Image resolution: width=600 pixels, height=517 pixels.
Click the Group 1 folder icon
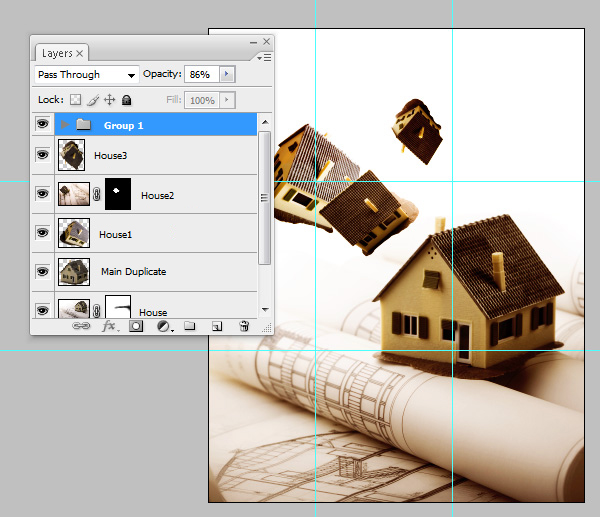tap(83, 125)
